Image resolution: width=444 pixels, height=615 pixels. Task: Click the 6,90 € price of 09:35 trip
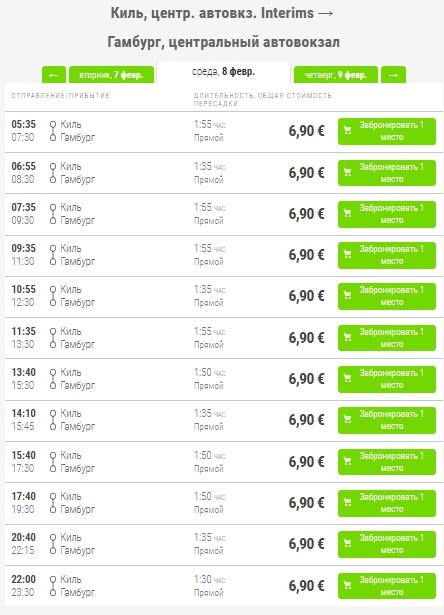(x=306, y=255)
